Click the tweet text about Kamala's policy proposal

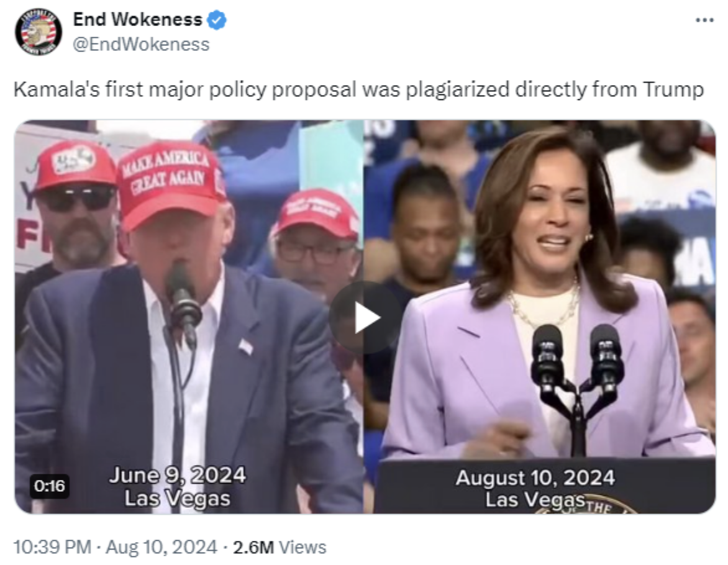pos(358,89)
